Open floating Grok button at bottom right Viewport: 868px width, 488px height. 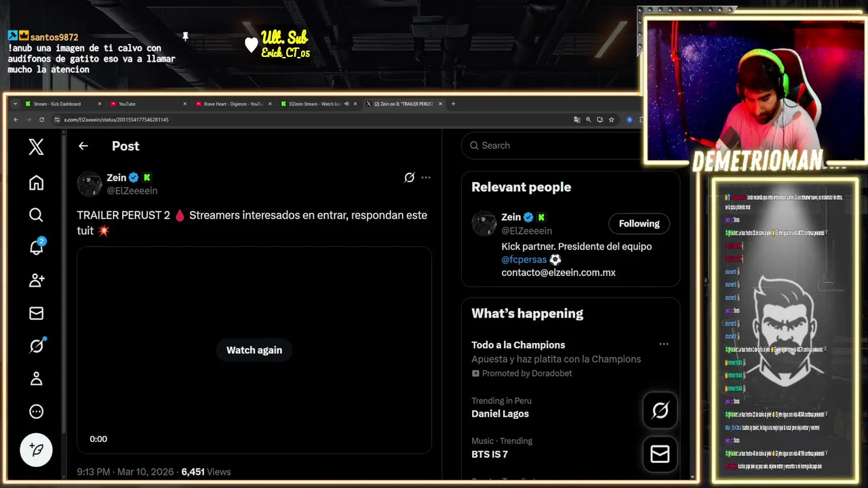(x=660, y=410)
